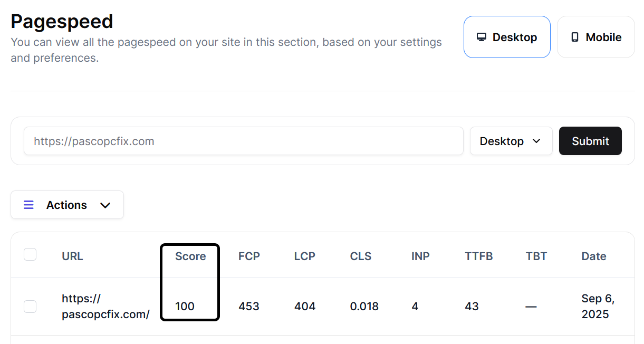Click the FCP column header
644x344 pixels.
click(x=249, y=256)
